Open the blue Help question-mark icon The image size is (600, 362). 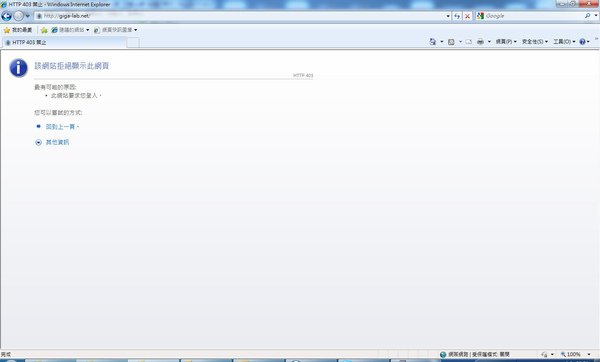tap(582, 42)
